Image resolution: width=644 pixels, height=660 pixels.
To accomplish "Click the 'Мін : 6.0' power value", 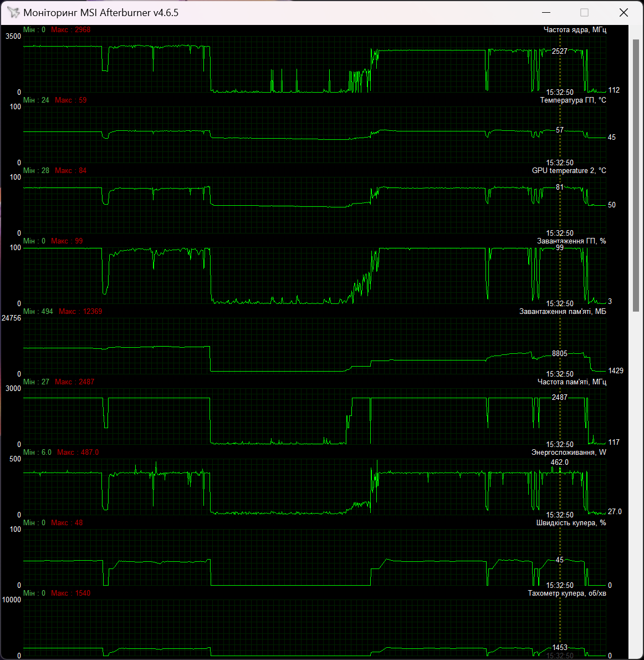I will click(38, 452).
